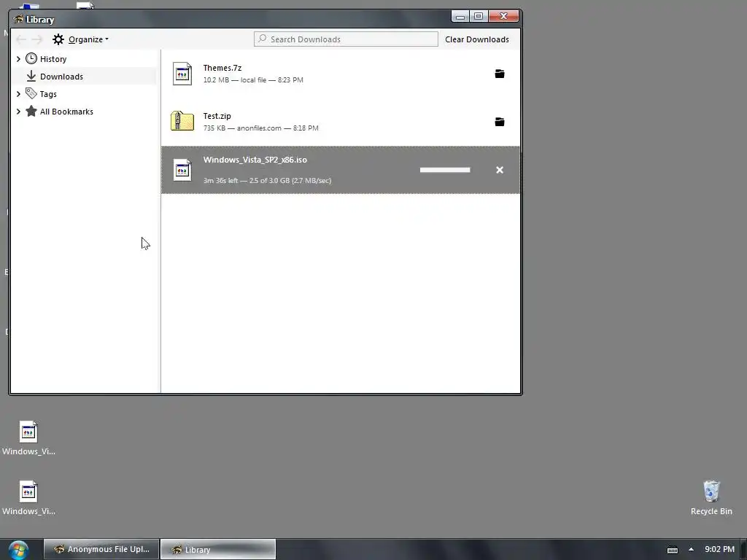
Task: Click the Themes.7z file icon
Action: (x=182, y=74)
